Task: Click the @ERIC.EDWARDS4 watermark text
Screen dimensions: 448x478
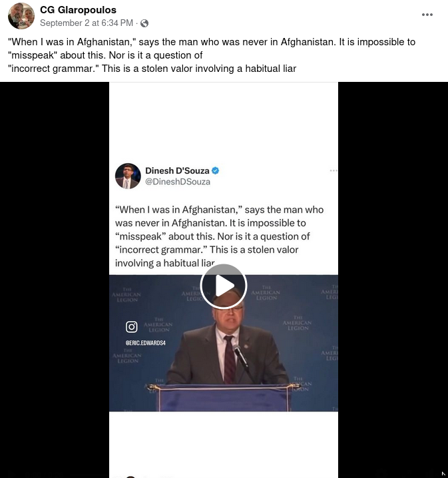Action: click(x=145, y=343)
